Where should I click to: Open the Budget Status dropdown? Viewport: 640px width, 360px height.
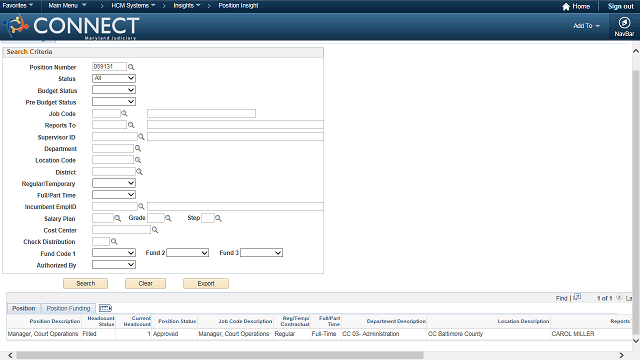[x=114, y=90]
